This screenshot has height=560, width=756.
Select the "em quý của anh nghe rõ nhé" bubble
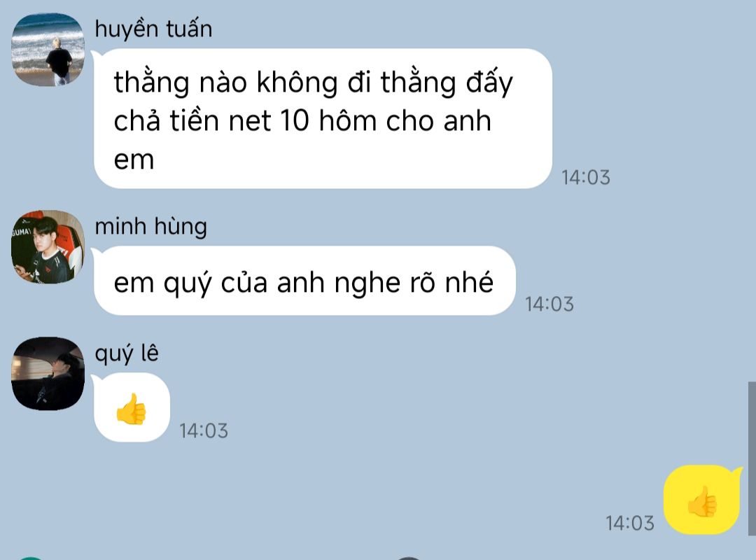(304, 281)
